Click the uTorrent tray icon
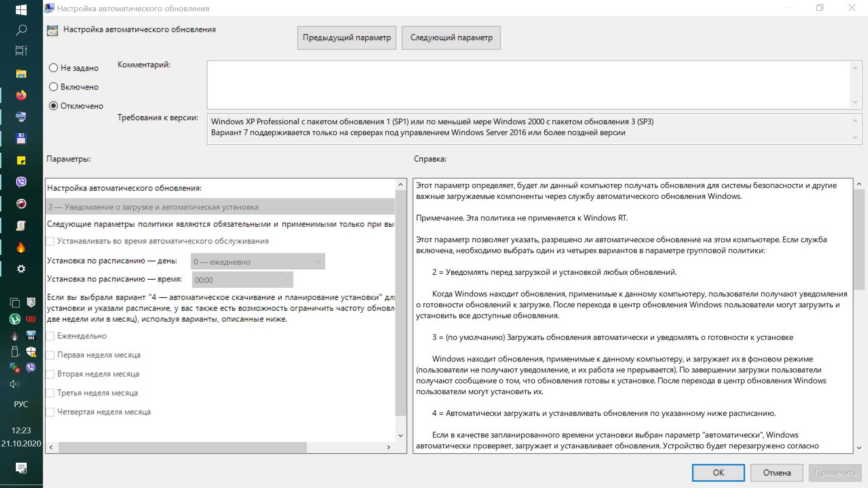The width and height of the screenshot is (868, 488). pyautogui.click(x=14, y=319)
